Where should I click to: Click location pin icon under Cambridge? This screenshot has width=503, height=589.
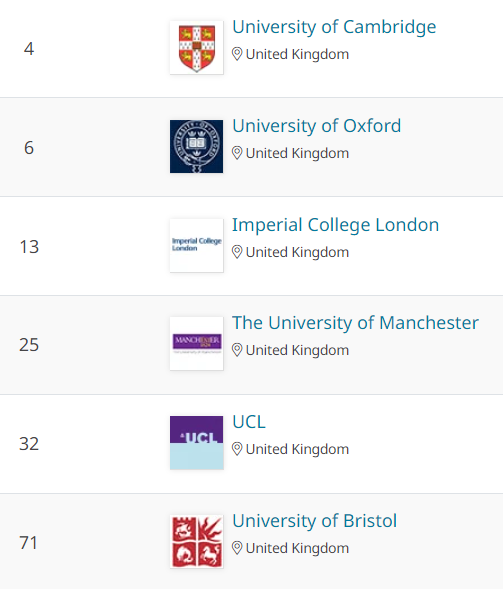pos(237,54)
